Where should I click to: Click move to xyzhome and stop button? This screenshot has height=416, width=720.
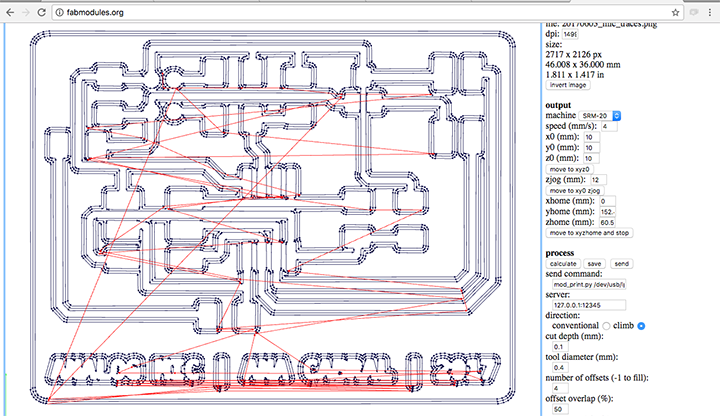(589, 233)
